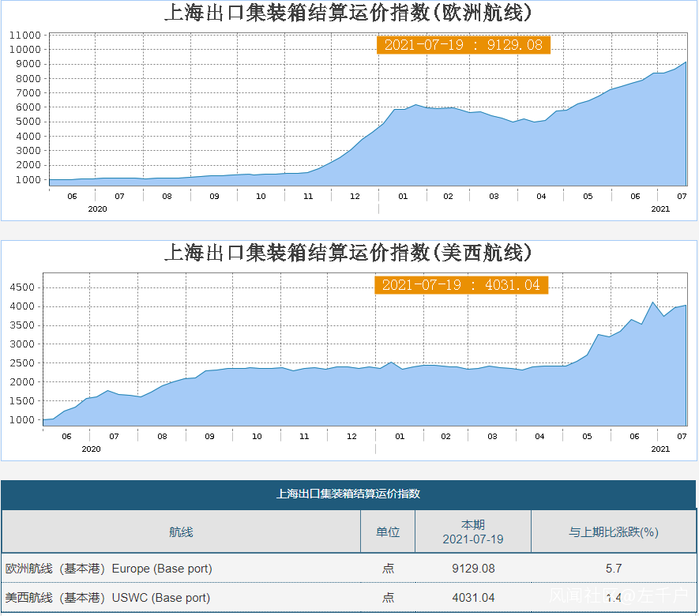Click the 5.7 change percentage cell
The image size is (699, 616).
614,569
